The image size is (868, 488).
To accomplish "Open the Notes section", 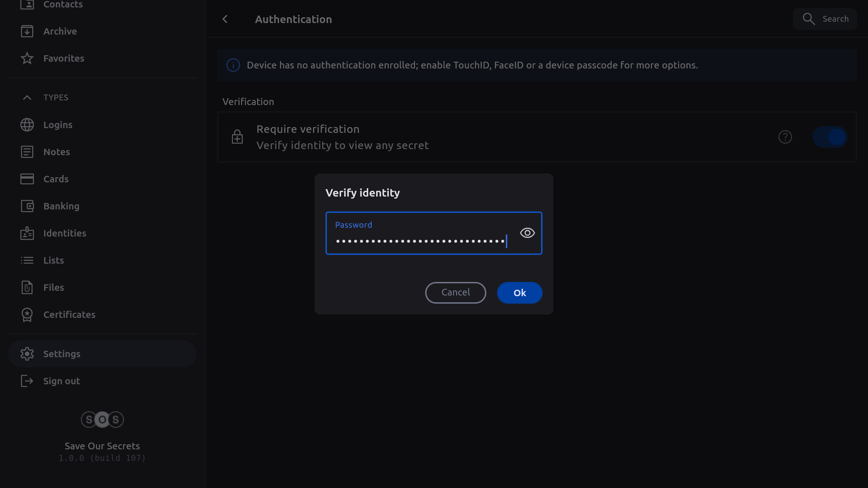I will pos(57,152).
